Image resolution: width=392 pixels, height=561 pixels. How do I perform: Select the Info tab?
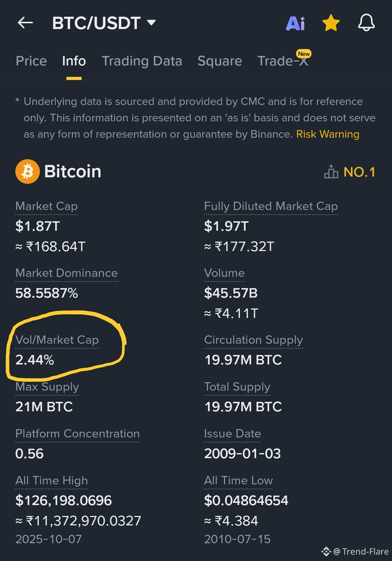[x=74, y=61]
